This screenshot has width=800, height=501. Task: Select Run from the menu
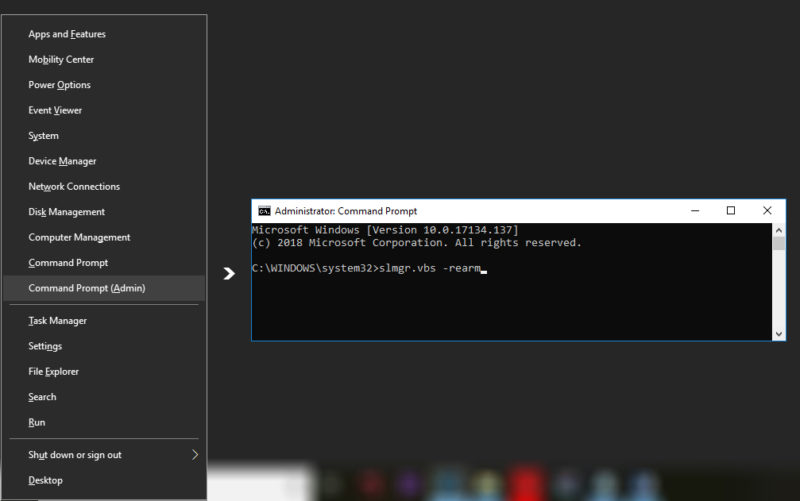tap(36, 423)
